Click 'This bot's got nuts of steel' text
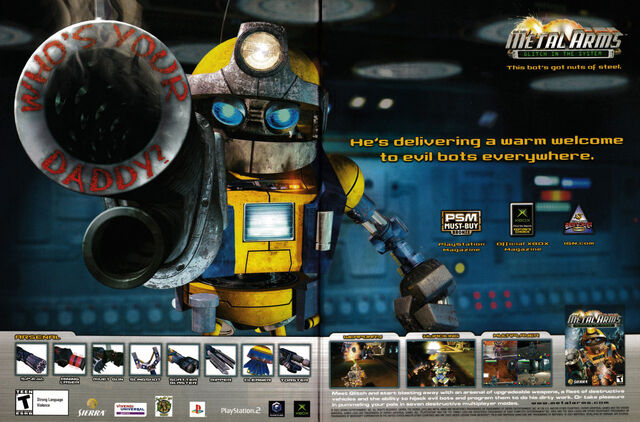Image resolution: width=640 pixels, height=422 pixels. click(x=564, y=67)
